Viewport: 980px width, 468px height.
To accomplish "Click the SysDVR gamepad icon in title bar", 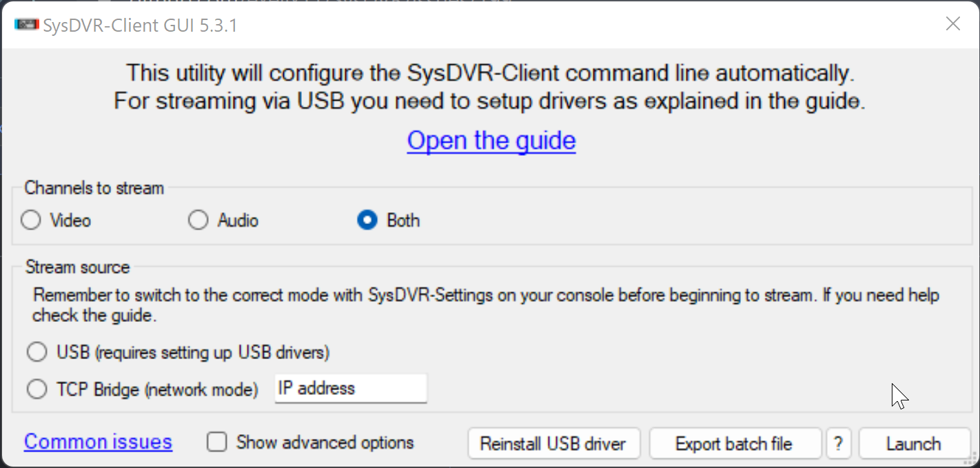I will click(26, 23).
